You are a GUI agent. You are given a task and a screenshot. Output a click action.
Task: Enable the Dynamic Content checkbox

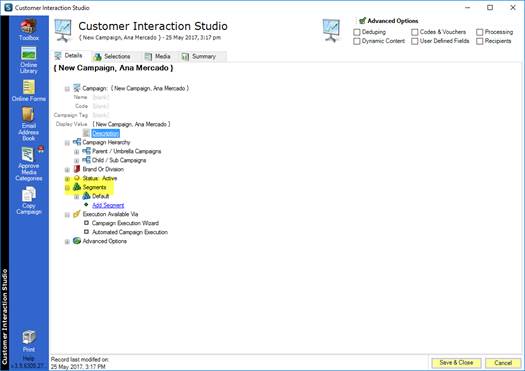[357, 41]
